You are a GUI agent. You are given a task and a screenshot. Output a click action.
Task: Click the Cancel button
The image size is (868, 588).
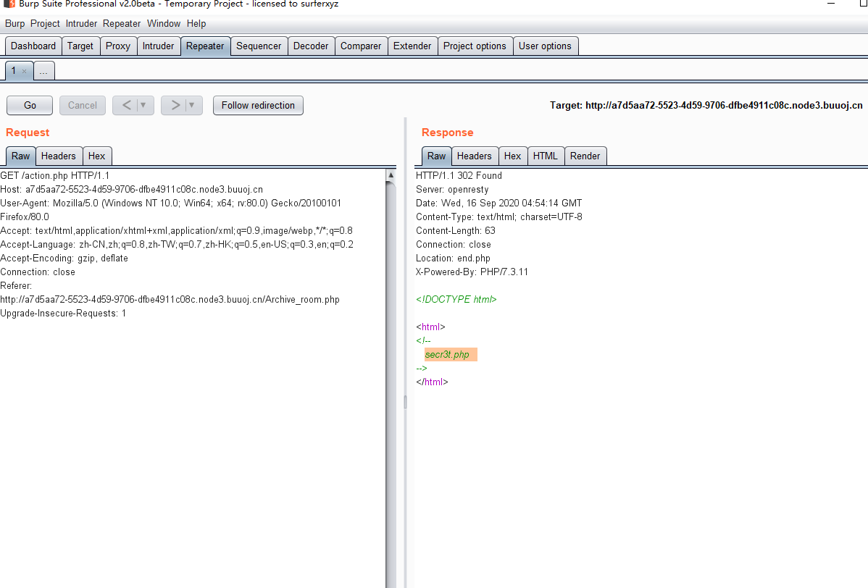point(83,105)
